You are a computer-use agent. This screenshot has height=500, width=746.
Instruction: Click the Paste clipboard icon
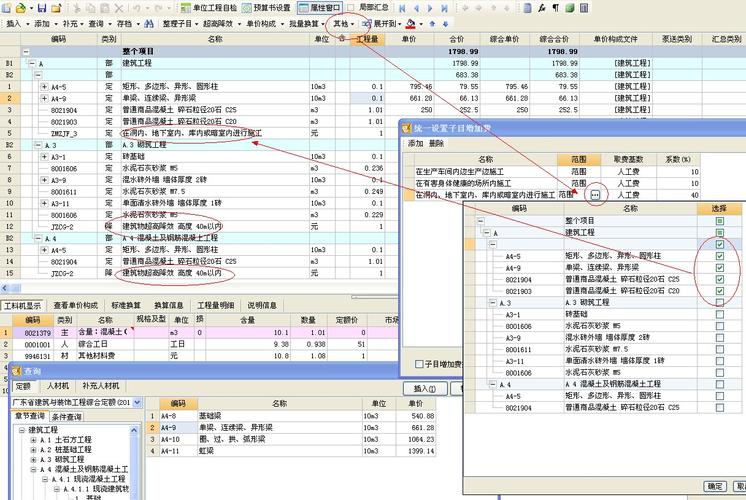click(x=105, y=8)
